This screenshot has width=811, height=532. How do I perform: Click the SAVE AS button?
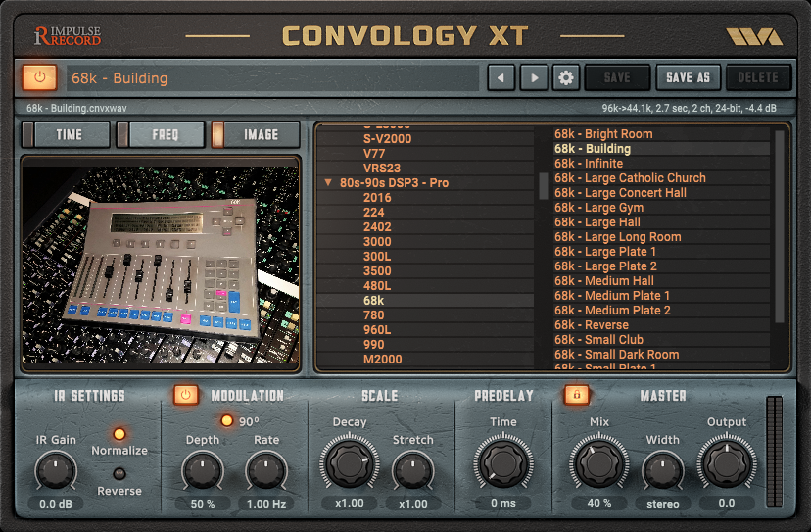[688, 77]
